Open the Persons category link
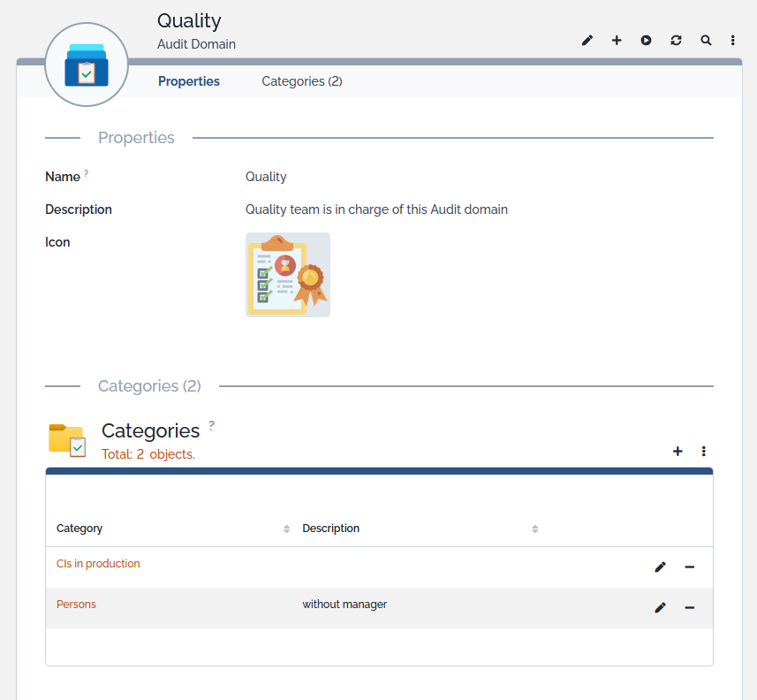The height and width of the screenshot is (700, 757). coord(76,605)
